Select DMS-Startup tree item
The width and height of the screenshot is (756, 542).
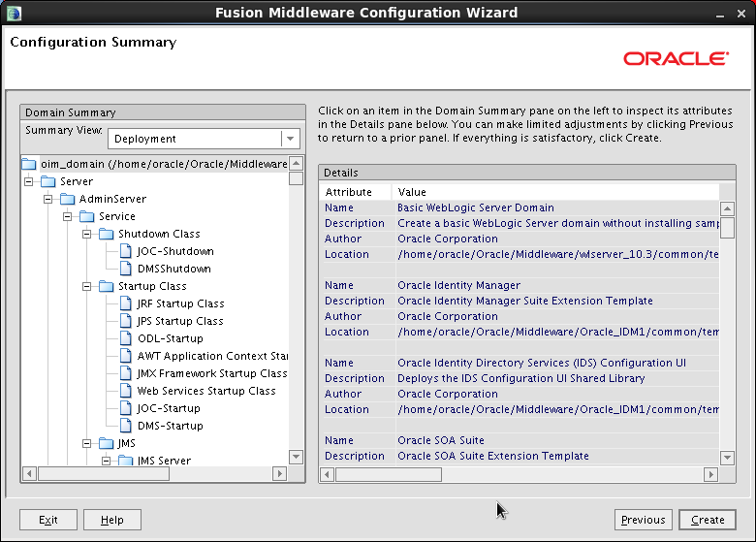click(x=171, y=426)
